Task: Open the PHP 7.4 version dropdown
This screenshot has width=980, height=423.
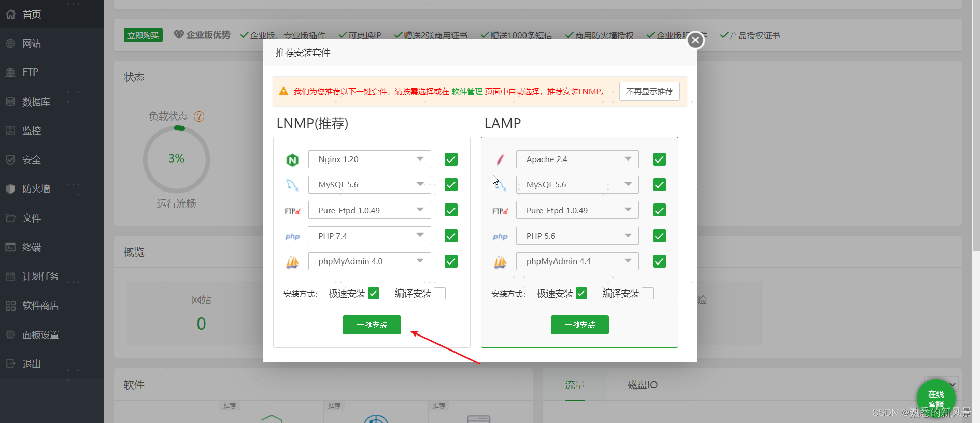Action: coord(370,236)
